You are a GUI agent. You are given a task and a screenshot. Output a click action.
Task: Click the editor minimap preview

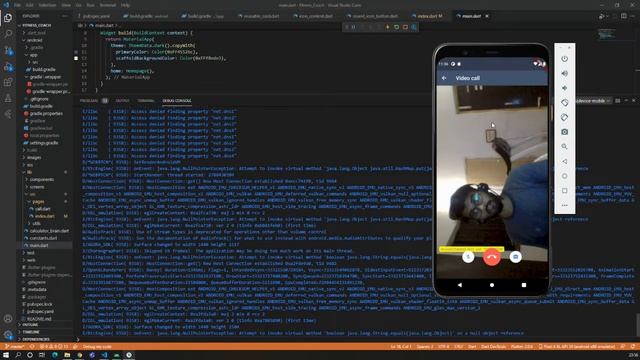[607, 35]
